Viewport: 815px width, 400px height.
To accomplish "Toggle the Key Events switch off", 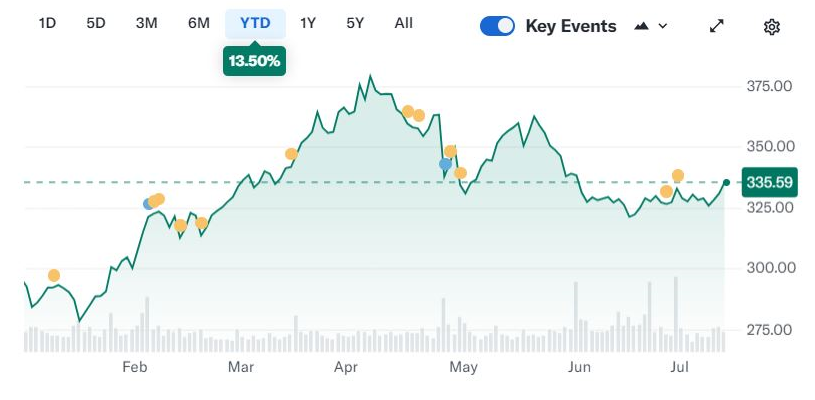I will [497, 27].
